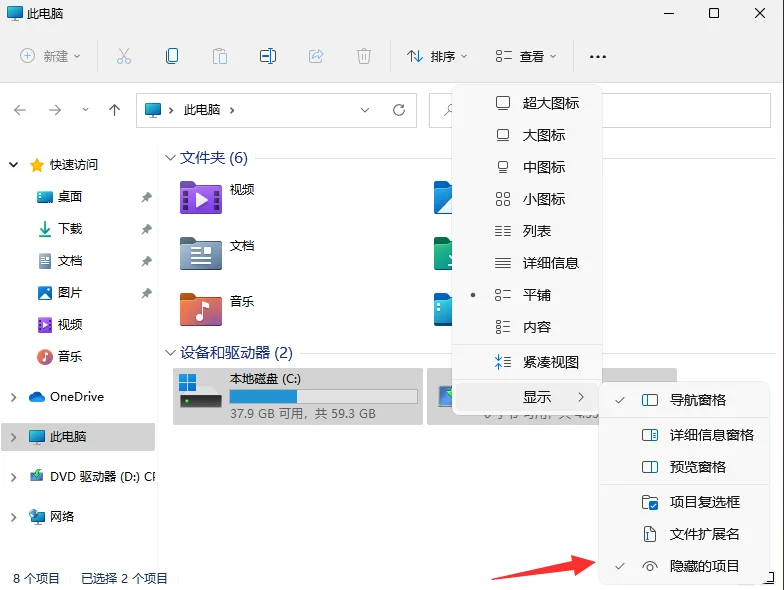Toggle 隐藏的项目 option

pyautogui.click(x=704, y=566)
